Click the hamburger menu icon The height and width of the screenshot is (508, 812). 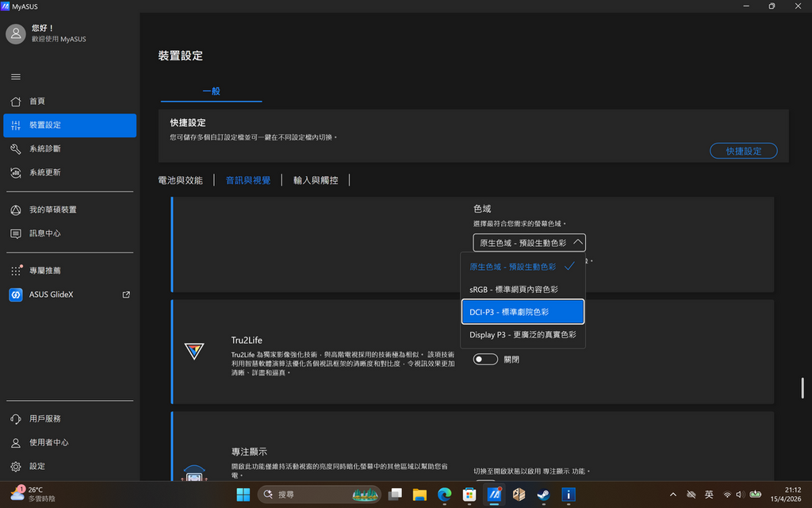click(16, 76)
